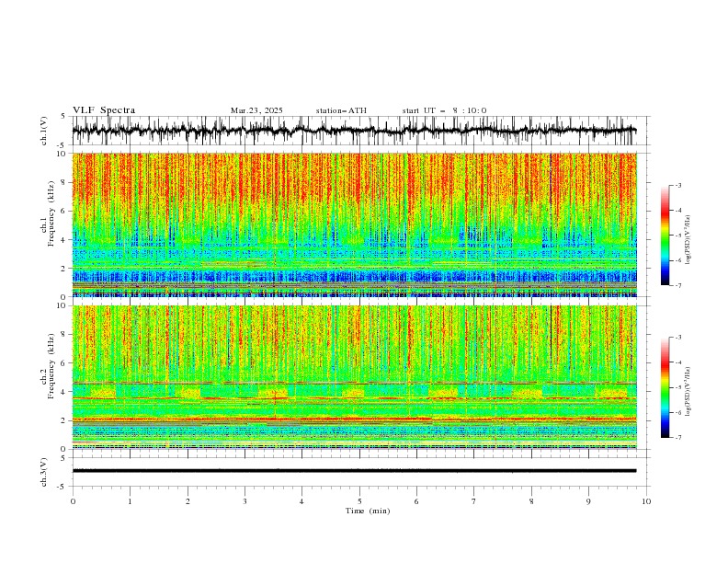Viewport: 728px width, 563px height.
Task: Click time axis tick label "6"
Action: pyautogui.click(x=416, y=501)
